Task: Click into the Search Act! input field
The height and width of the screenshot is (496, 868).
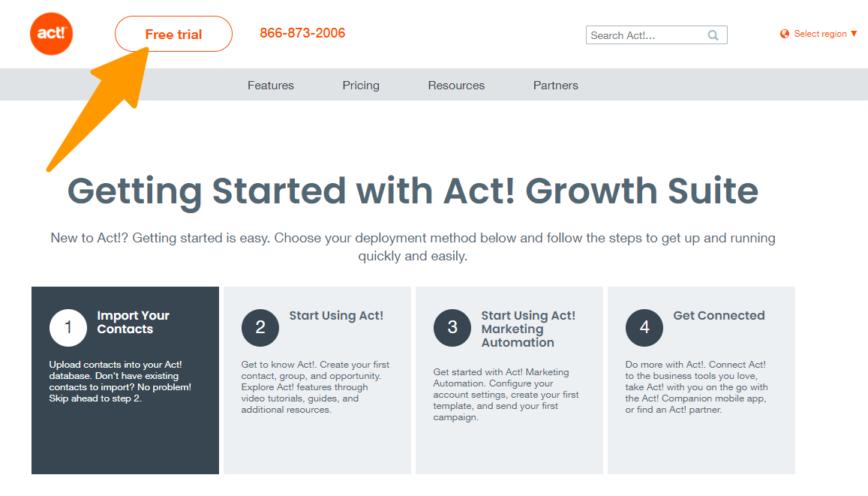Action: [645, 35]
